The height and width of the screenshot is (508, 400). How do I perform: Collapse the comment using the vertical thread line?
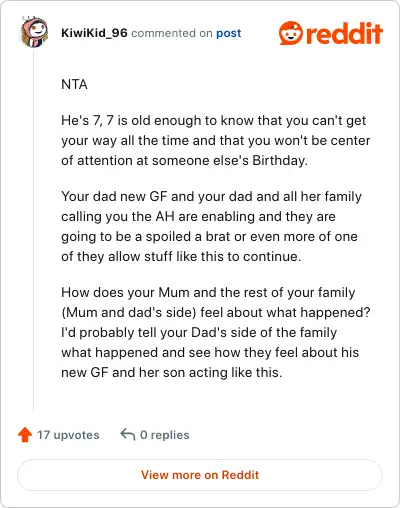33,230
